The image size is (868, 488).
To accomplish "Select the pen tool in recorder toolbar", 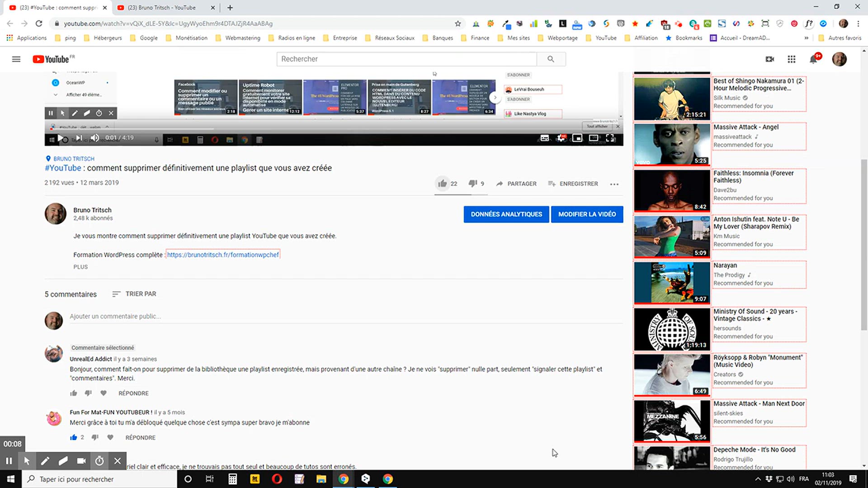I will pyautogui.click(x=45, y=461).
